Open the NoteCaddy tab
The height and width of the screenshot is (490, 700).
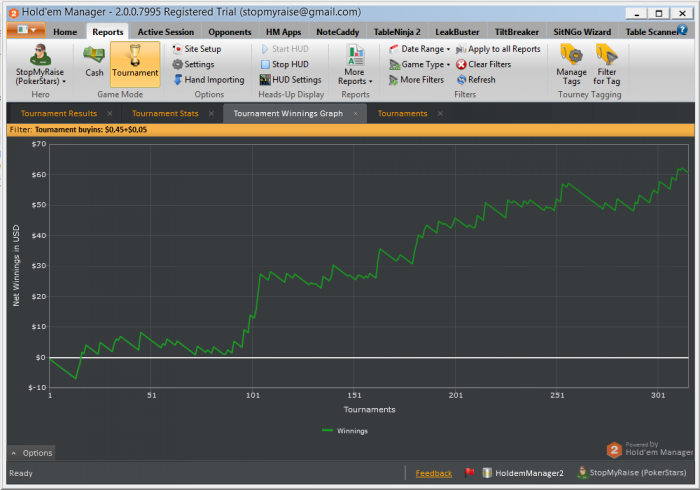pos(338,32)
